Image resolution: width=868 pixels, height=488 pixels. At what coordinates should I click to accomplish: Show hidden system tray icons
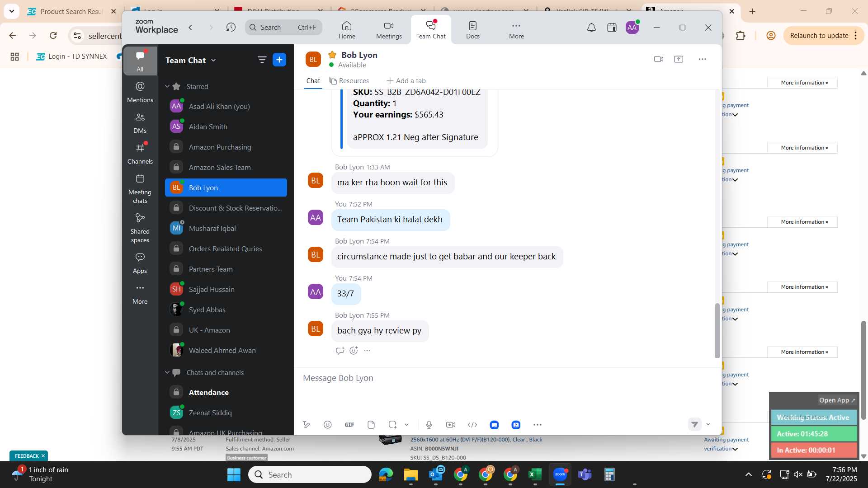click(x=749, y=474)
